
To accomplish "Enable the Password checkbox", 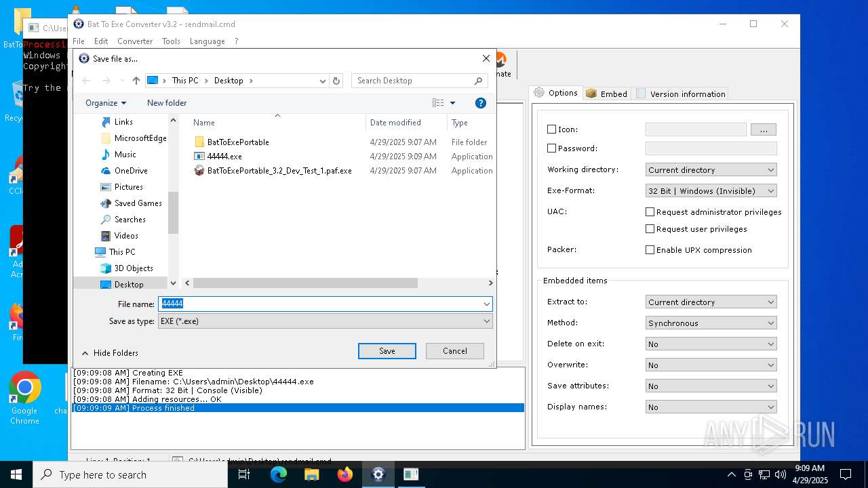I will point(551,148).
